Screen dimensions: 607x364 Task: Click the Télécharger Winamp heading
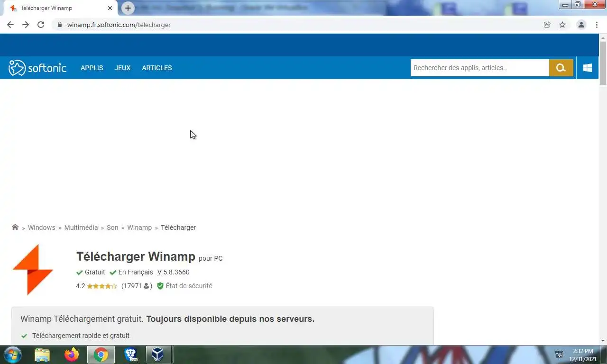[136, 256]
